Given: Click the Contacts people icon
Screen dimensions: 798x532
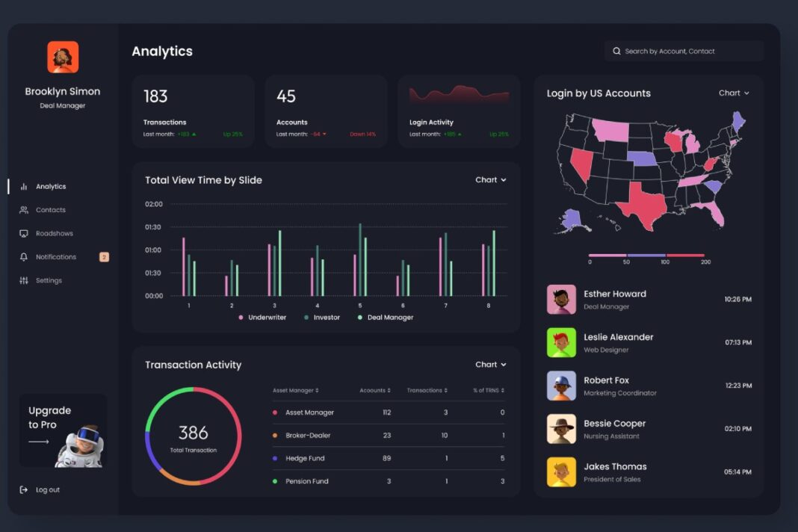Looking at the screenshot, I should [x=24, y=210].
